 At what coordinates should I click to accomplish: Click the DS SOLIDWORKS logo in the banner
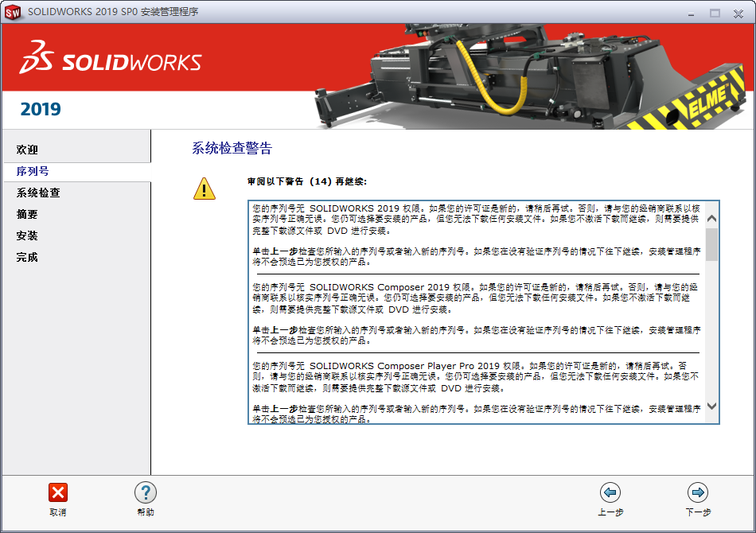111,58
